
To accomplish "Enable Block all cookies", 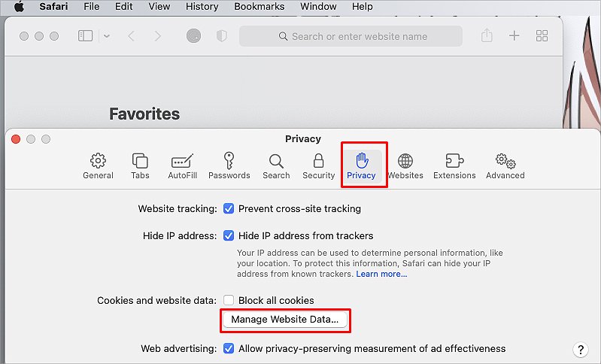I will [229, 300].
